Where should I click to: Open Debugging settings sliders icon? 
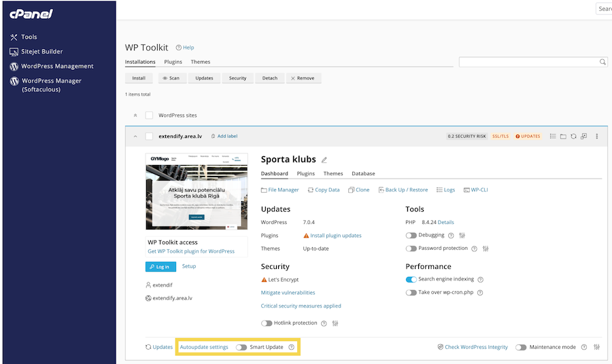tap(462, 236)
